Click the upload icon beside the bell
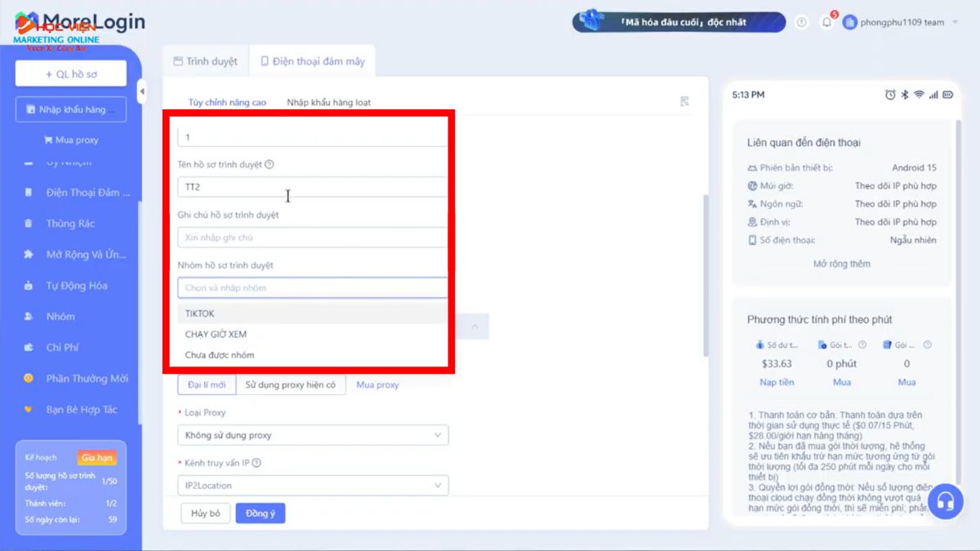 801,23
